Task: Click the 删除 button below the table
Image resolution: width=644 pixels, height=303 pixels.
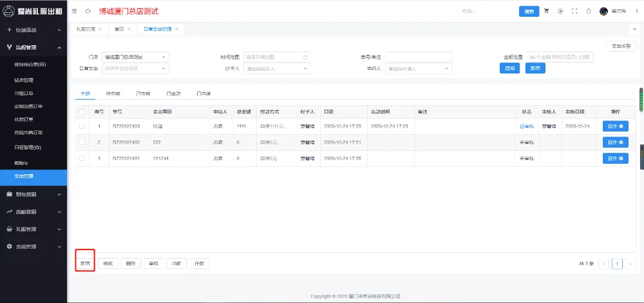Action: 130,263
